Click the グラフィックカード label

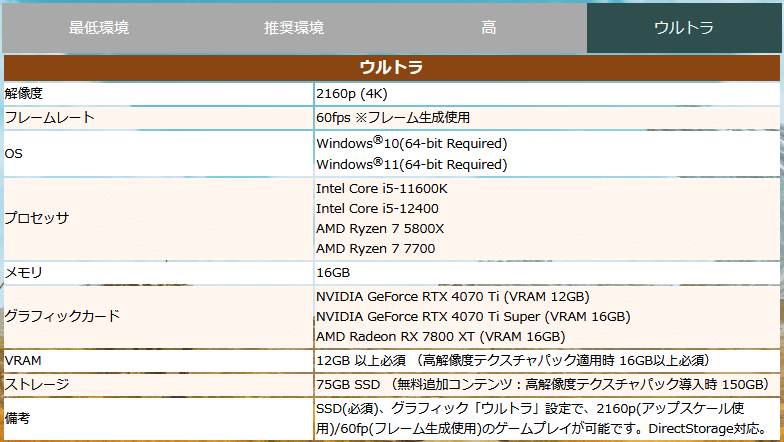[62, 316]
